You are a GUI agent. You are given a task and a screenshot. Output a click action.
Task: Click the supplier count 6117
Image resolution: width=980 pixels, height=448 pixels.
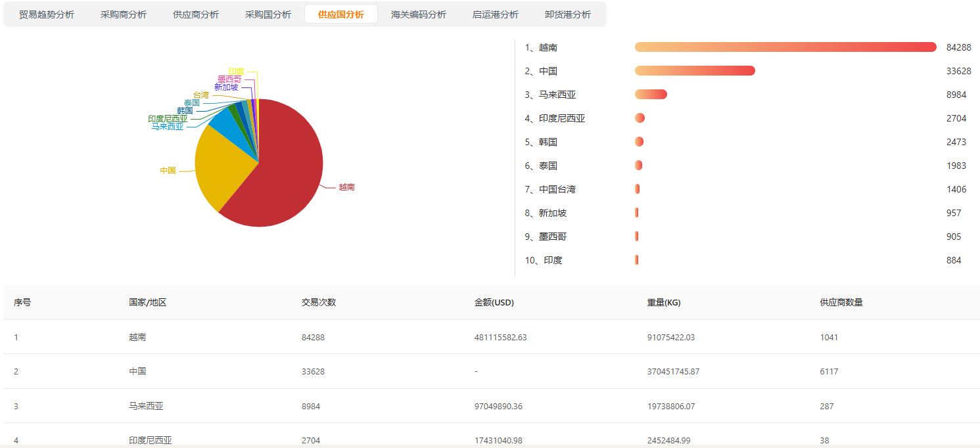(x=829, y=371)
